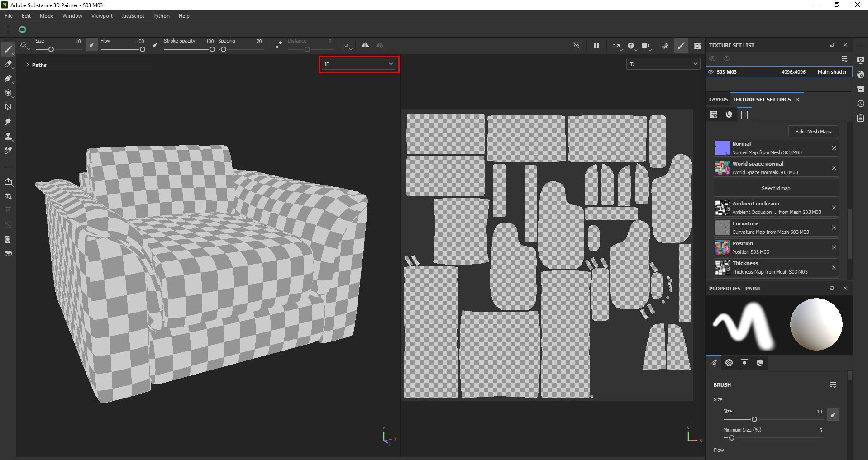Open the brush preset dropdown in toolbar
Image resolution: width=868 pixels, height=460 pixels.
pyautogui.click(x=24, y=45)
